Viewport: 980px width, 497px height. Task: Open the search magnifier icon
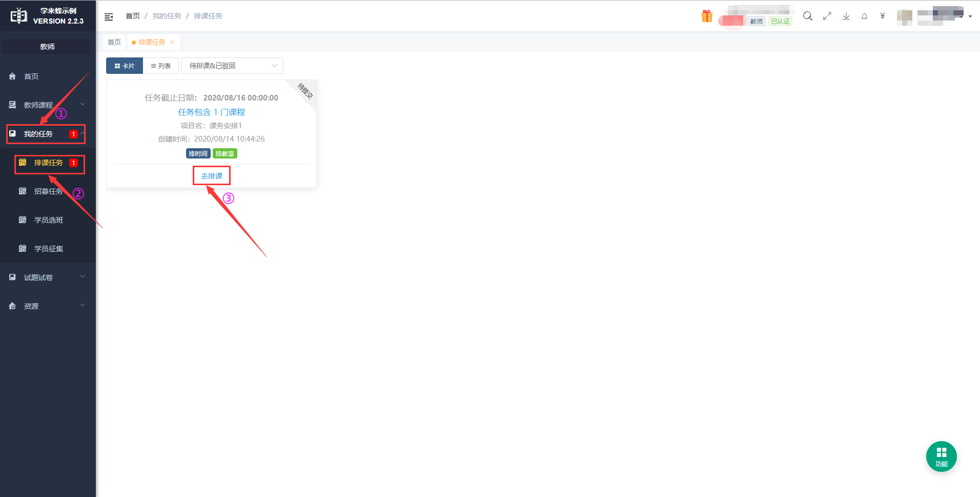pos(807,16)
